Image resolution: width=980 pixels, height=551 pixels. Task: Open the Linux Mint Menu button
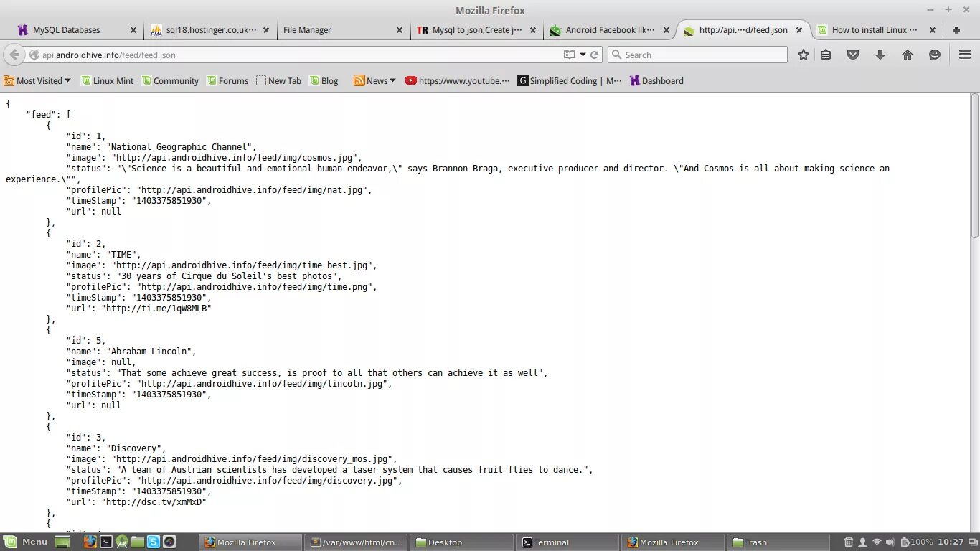coord(26,542)
